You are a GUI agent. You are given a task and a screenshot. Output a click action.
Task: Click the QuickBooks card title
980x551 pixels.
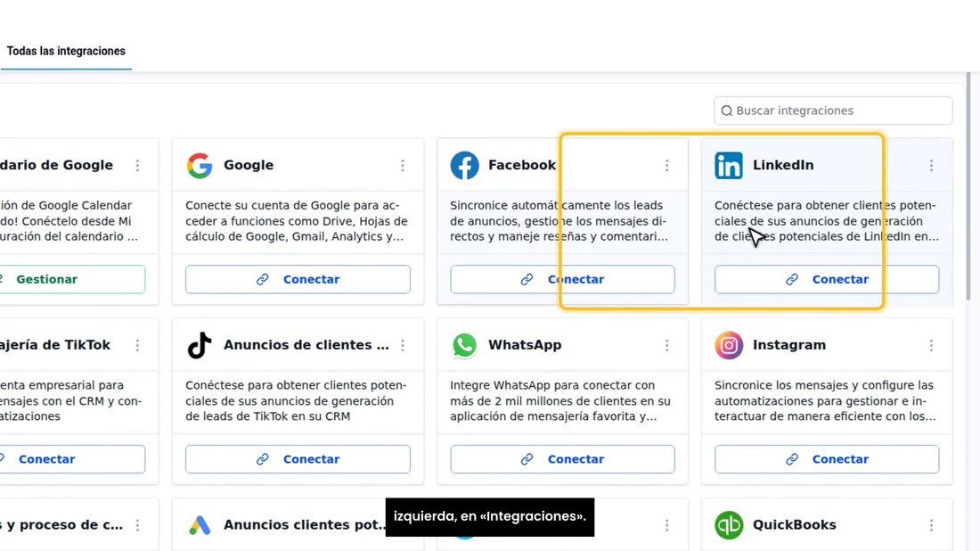795,525
